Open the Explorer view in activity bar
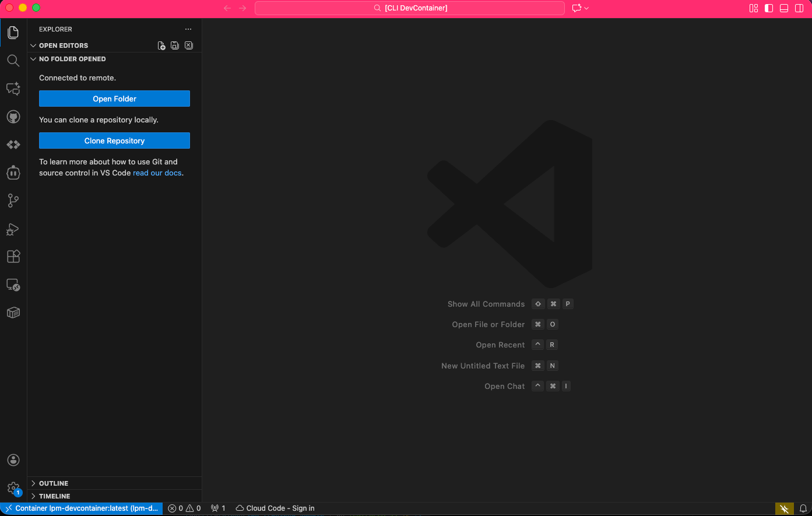The height and width of the screenshot is (516, 812). (x=13, y=33)
